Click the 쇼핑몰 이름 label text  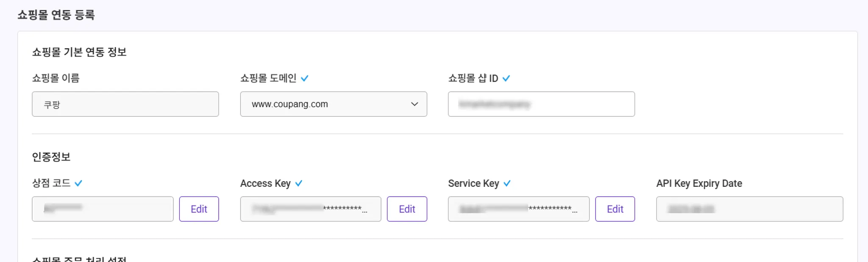pos(56,78)
